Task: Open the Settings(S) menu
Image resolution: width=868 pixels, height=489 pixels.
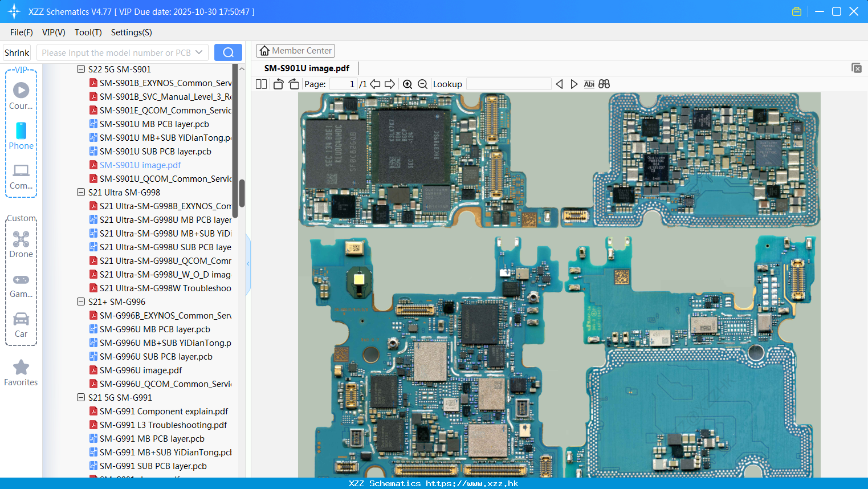Action: click(x=132, y=32)
